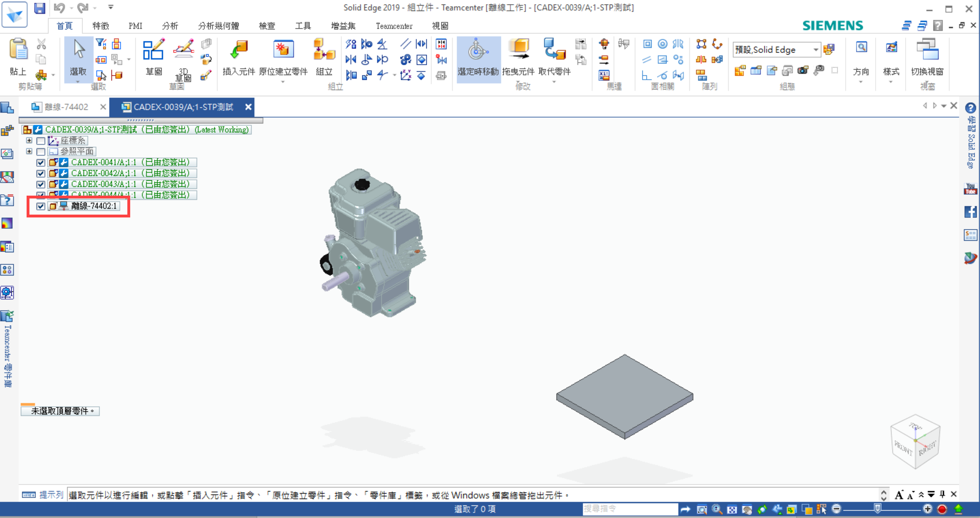The image size is (980, 518).
Task: Click the Help question mark sidebar icon
Action: coord(970,108)
